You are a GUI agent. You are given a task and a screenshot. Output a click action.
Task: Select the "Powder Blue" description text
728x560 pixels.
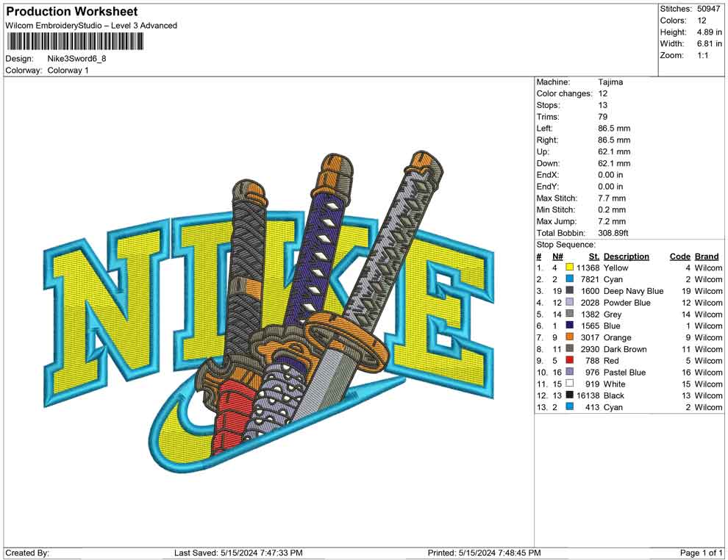(627, 303)
